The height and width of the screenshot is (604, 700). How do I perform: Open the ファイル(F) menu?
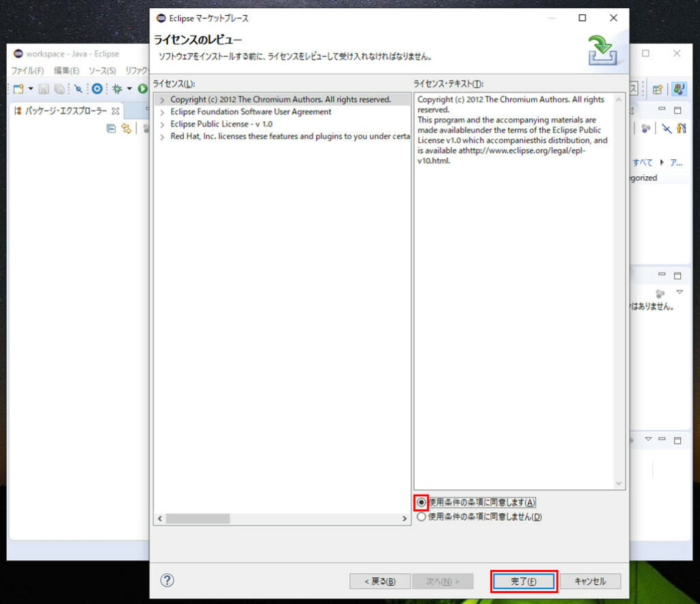pyautogui.click(x=27, y=70)
